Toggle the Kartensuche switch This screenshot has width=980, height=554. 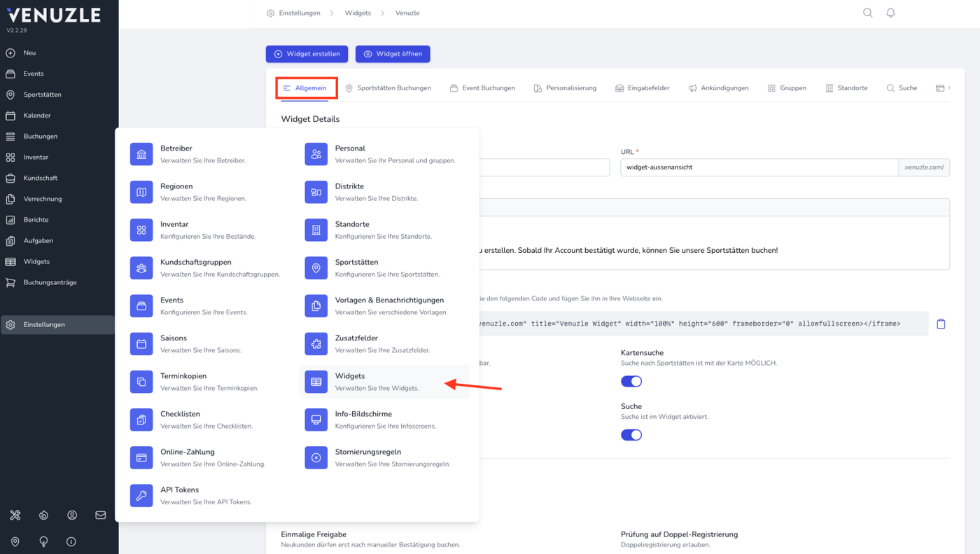point(631,381)
